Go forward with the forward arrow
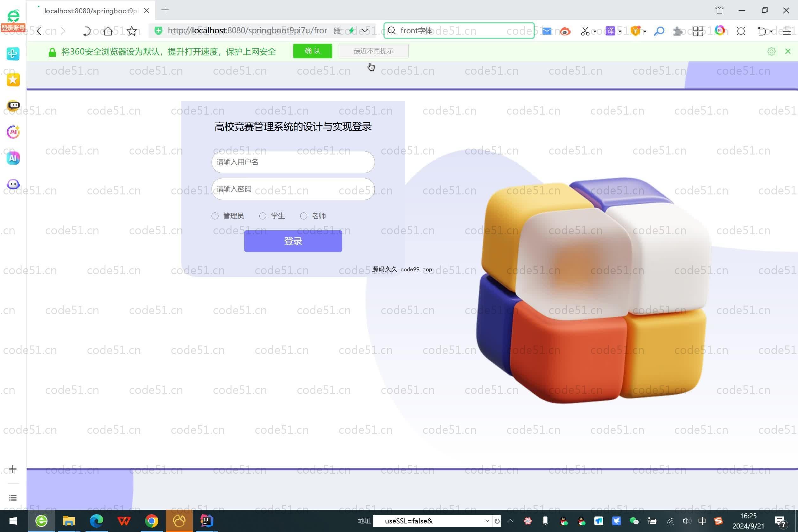Image resolution: width=798 pixels, height=532 pixels. 63,31
